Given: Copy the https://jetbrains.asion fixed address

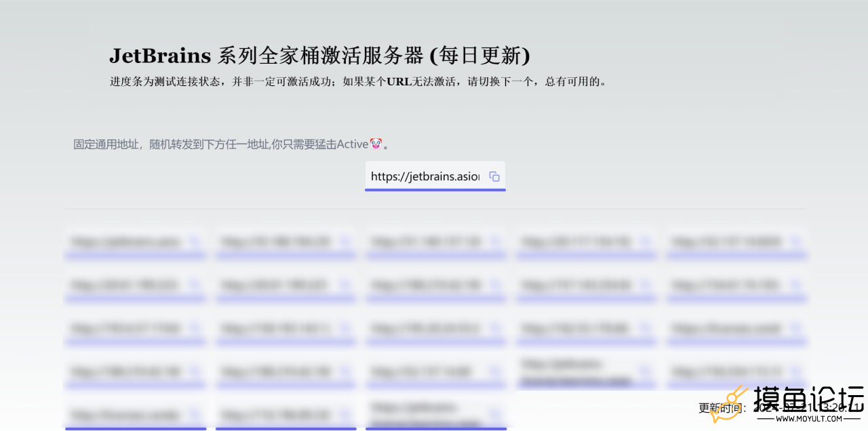Looking at the screenshot, I should coord(494,177).
